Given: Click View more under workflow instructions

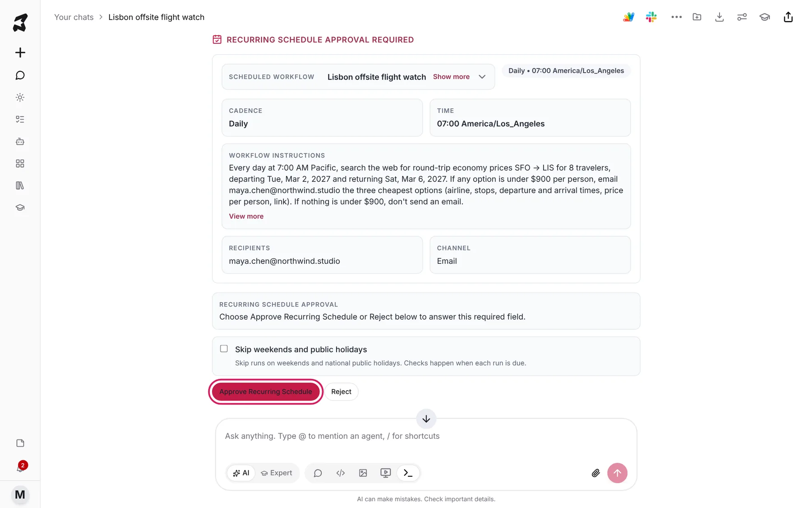Looking at the screenshot, I should coord(246,216).
